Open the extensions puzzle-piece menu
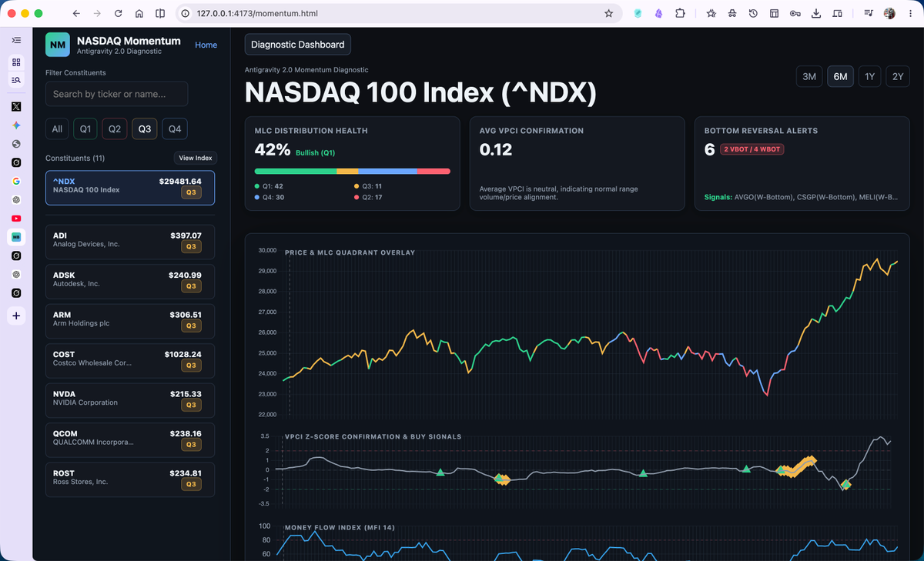This screenshot has height=561, width=924. pyautogui.click(x=680, y=13)
